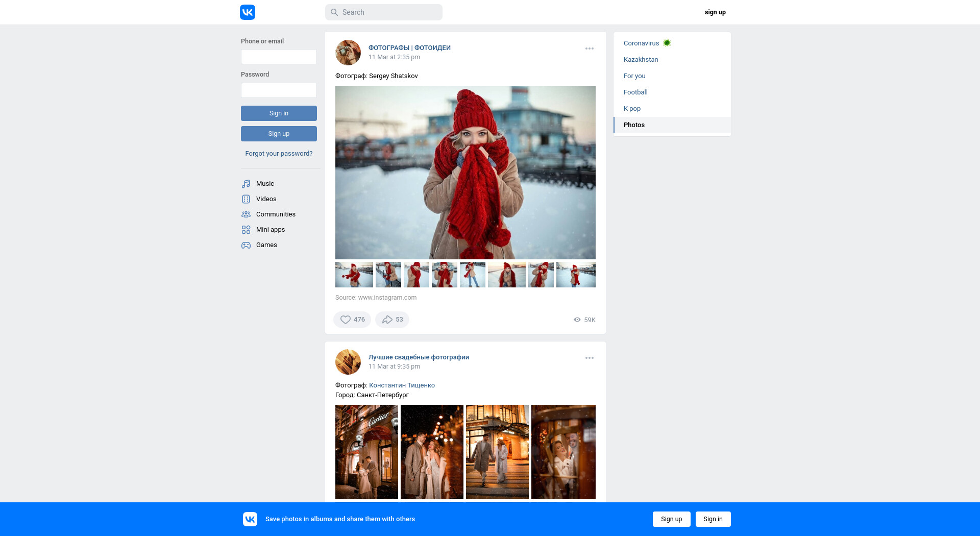Open Mini apps via its grid icon
This screenshot has height=536, width=980.
coord(246,230)
